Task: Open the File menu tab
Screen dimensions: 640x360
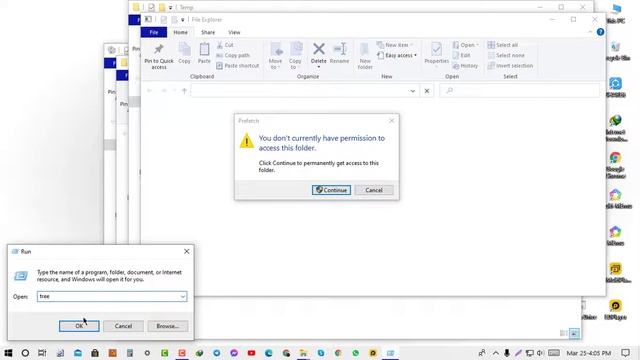Action: (x=154, y=32)
